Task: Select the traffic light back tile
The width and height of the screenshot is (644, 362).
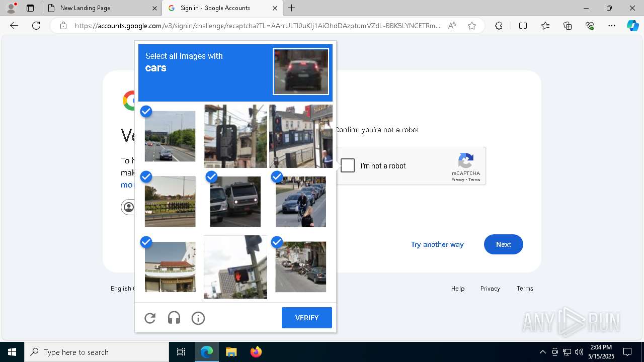Action: pos(235,136)
